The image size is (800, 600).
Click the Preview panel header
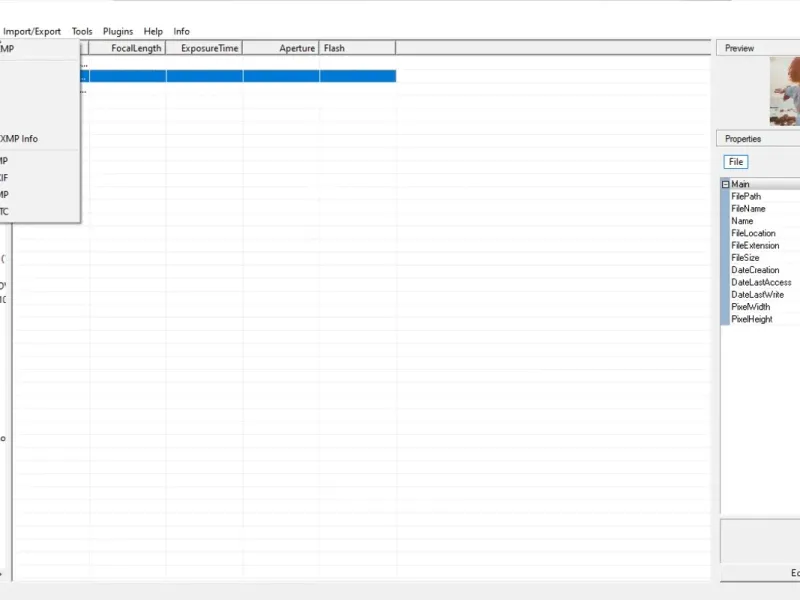758,48
